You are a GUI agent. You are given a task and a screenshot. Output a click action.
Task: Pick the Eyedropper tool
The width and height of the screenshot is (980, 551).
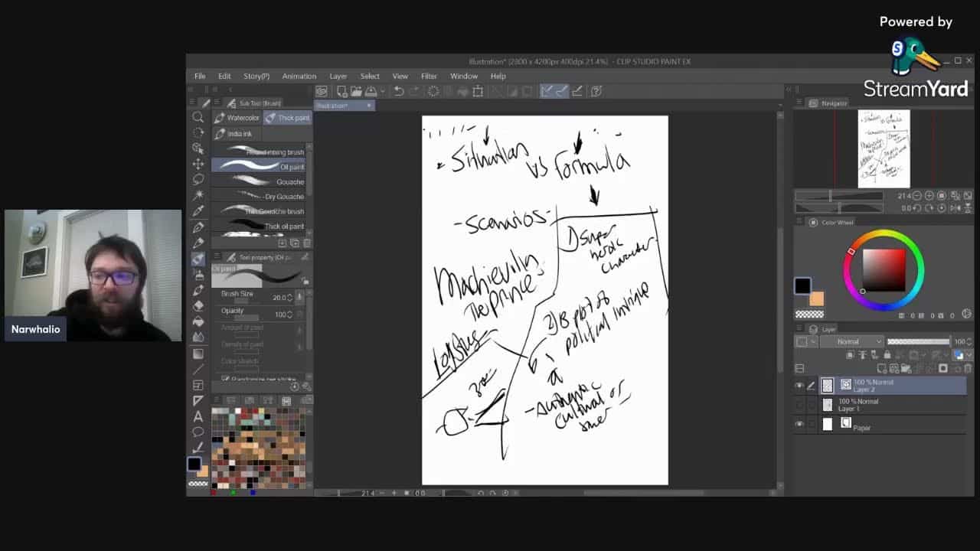198,210
